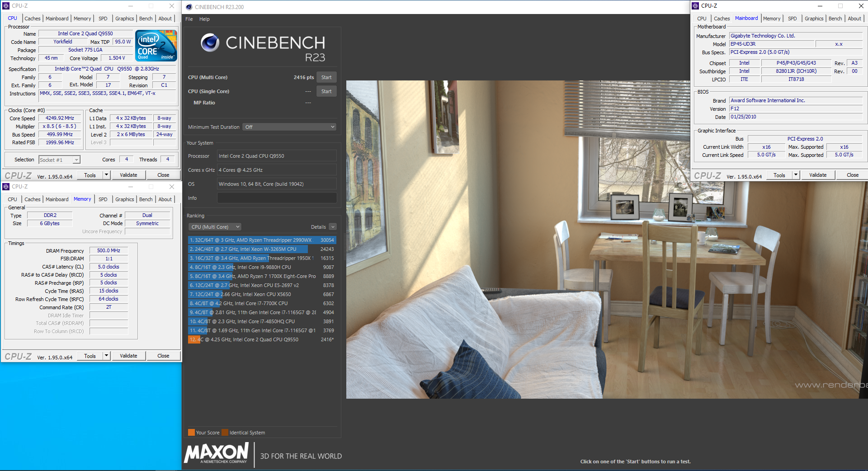The width and height of the screenshot is (868, 471).
Task: Click Close button in Mainboard CPU-Z window
Action: tap(853, 175)
